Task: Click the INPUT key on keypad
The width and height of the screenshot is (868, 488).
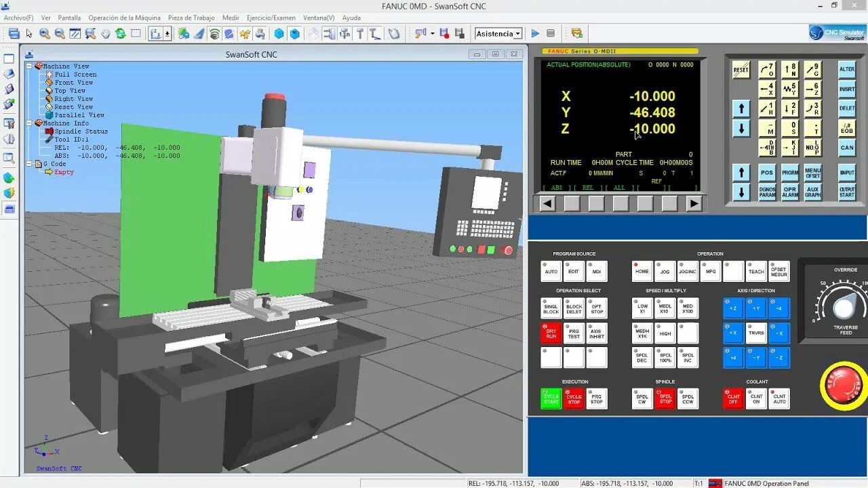Action: tap(847, 173)
